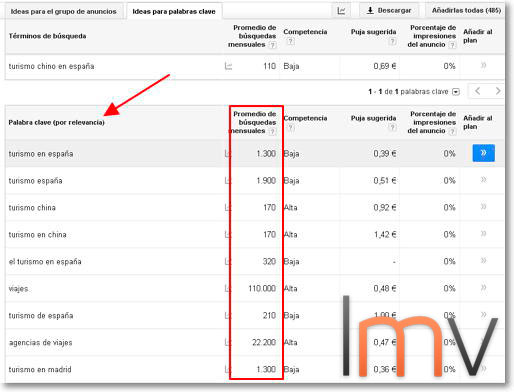
Task: Add turismo en españa to plan
Action: tap(483, 153)
